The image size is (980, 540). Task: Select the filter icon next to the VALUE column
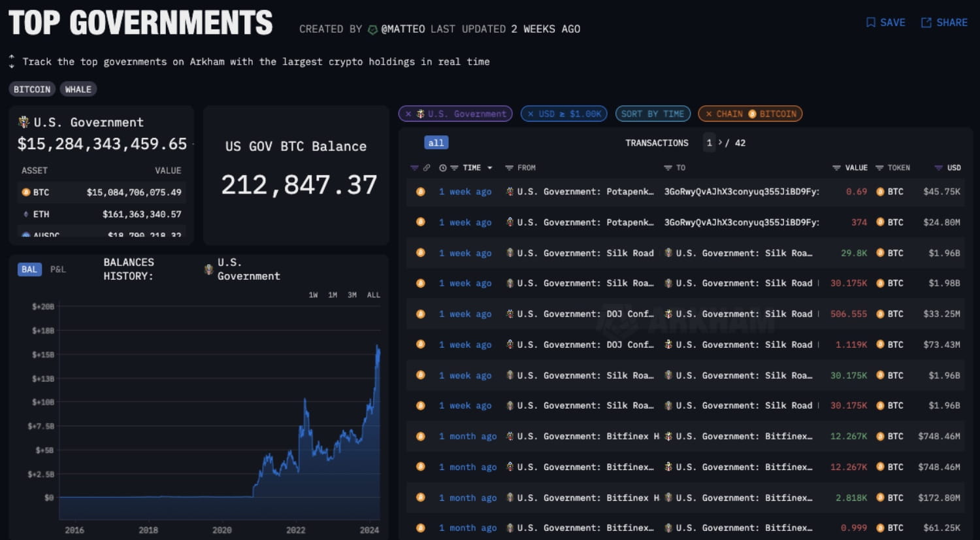coord(836,168)
